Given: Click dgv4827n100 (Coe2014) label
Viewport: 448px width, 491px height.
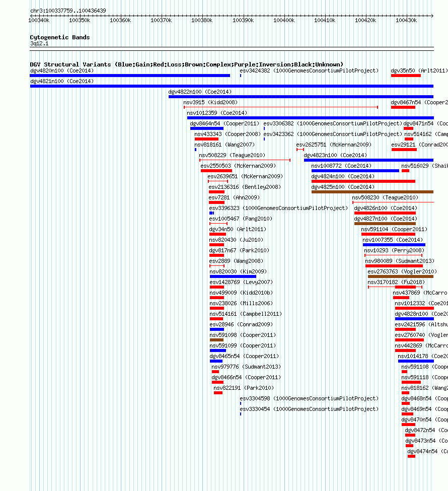Looking at the screenshot, I should click(x=386, y=219).
